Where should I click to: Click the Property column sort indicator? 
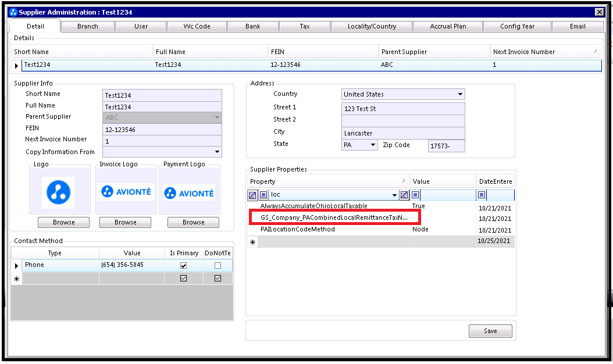(404, 181)
